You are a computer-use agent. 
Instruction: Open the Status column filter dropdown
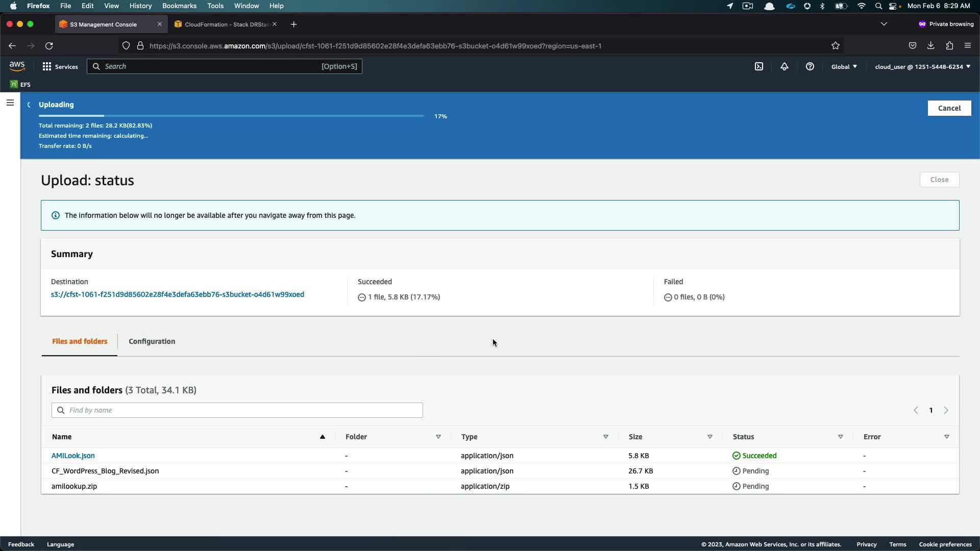coord(841,437)
